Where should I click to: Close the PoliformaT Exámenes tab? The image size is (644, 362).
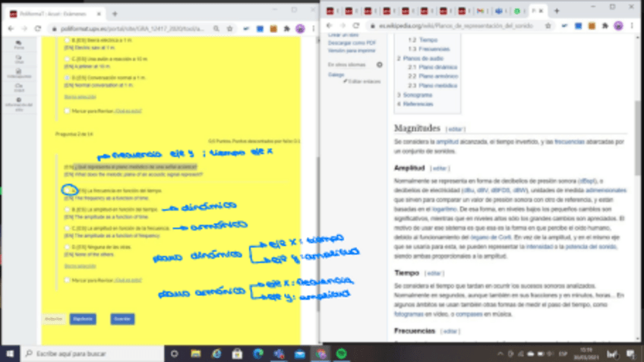click(99, 14)
